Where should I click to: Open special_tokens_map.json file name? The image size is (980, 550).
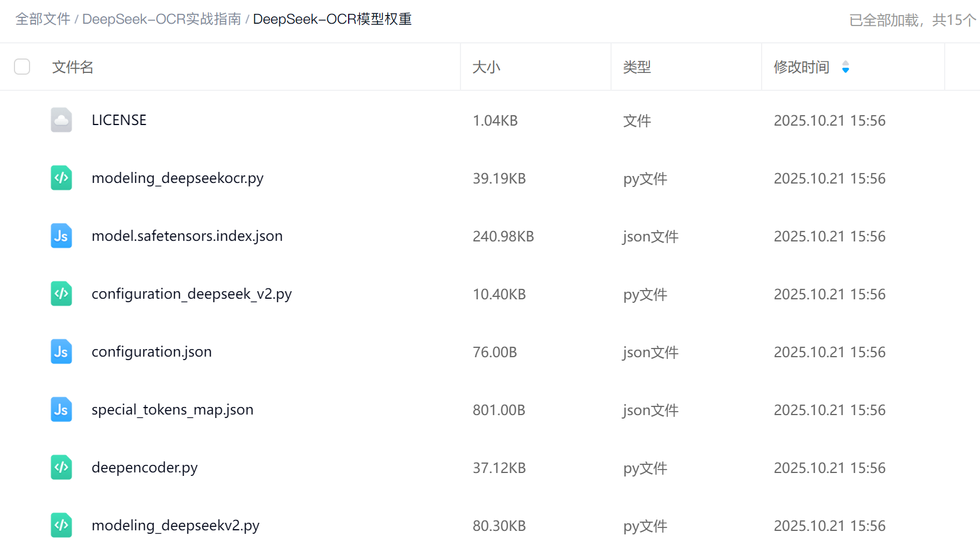[x=173, y=410]
